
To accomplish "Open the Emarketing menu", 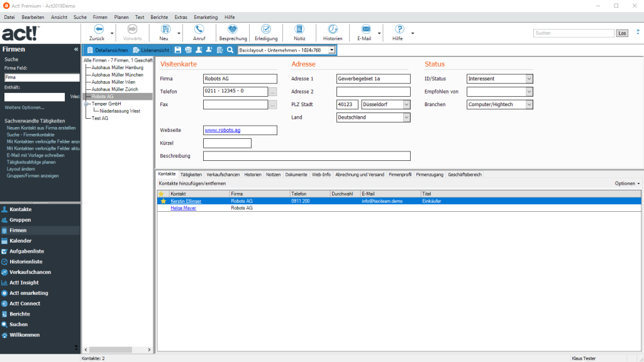I will pos(205,17).
